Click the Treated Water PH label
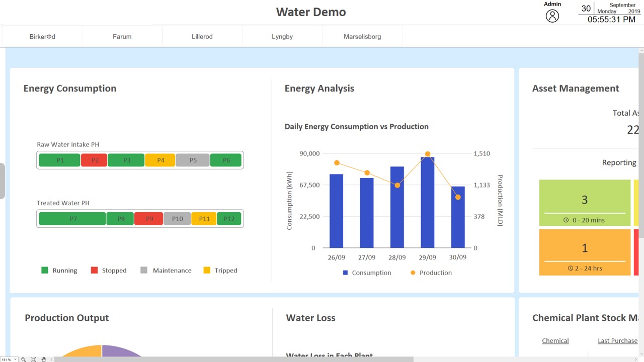The width and height of the screenshot is (644, 362). point(63,203)
